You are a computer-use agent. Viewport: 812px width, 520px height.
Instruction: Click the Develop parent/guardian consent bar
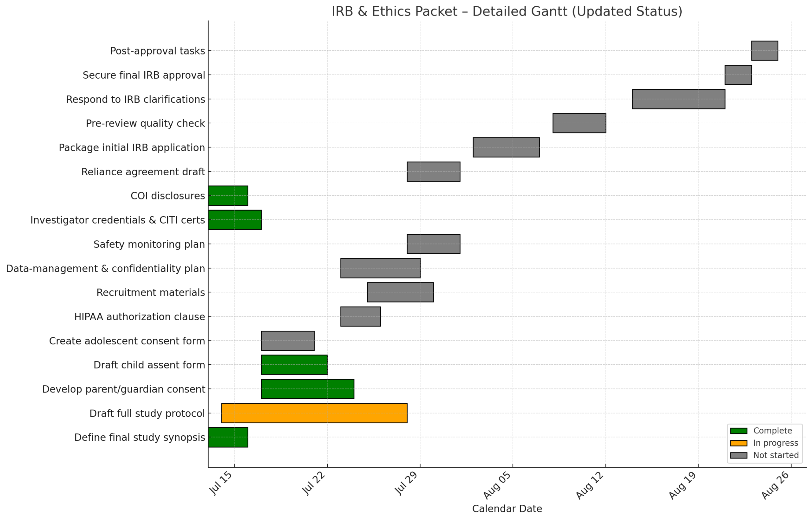(307, 389)
